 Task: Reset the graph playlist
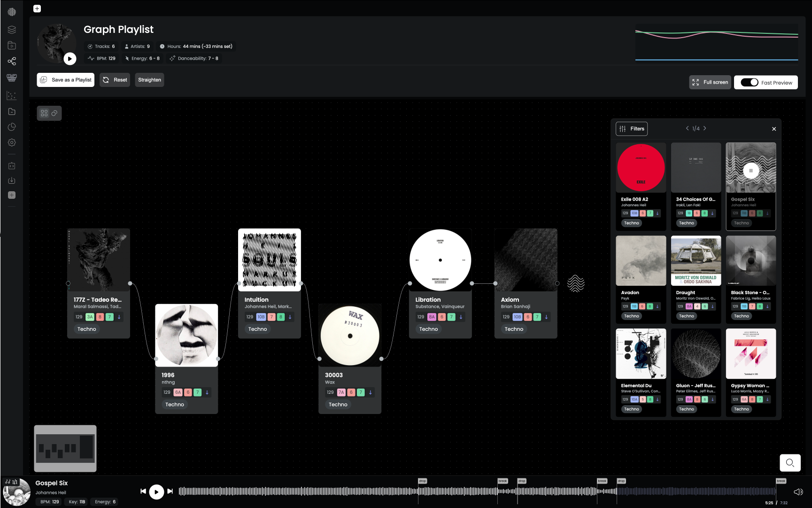(x=115, y=80)
